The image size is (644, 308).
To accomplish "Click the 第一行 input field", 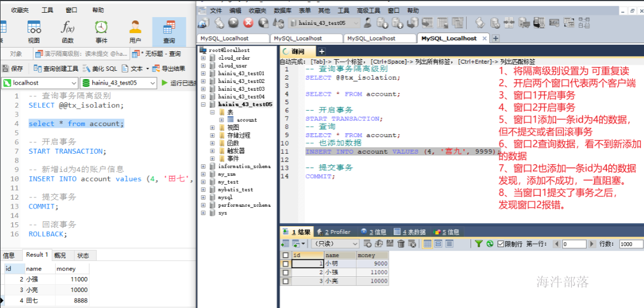I will (x=574, y=244).
